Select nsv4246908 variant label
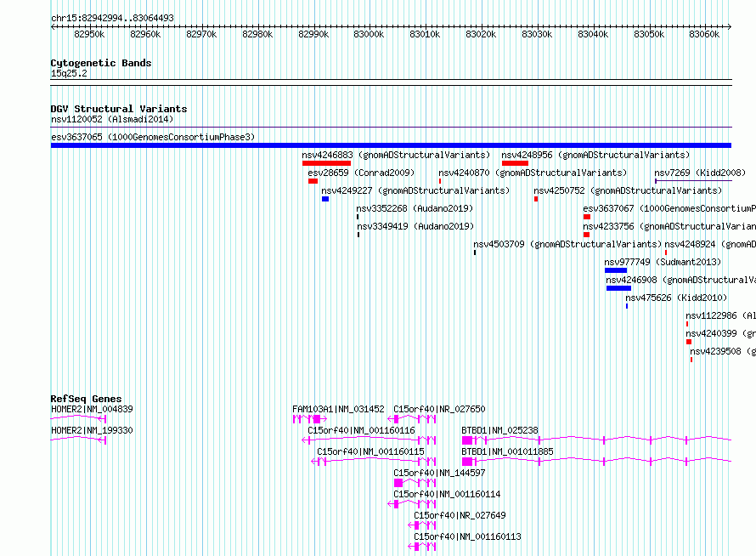The width and height of the screenshot is (756, 556). 680,280
